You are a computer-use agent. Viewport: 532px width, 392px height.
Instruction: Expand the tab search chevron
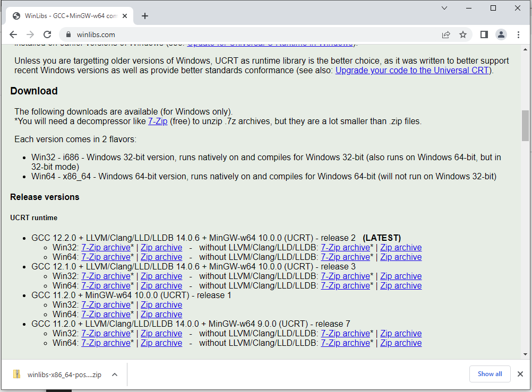(444, 8)
